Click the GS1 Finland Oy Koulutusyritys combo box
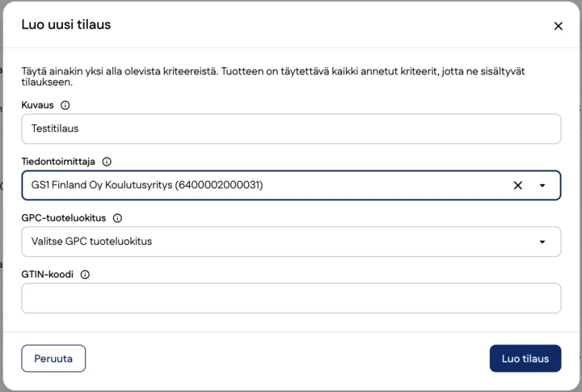 click(x=291, y=185)
